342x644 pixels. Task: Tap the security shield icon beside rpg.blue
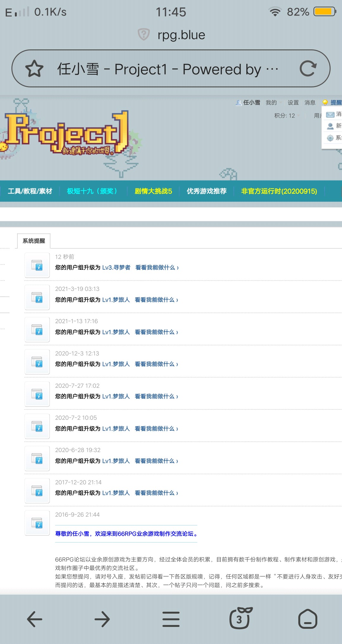tap(143, 35)
